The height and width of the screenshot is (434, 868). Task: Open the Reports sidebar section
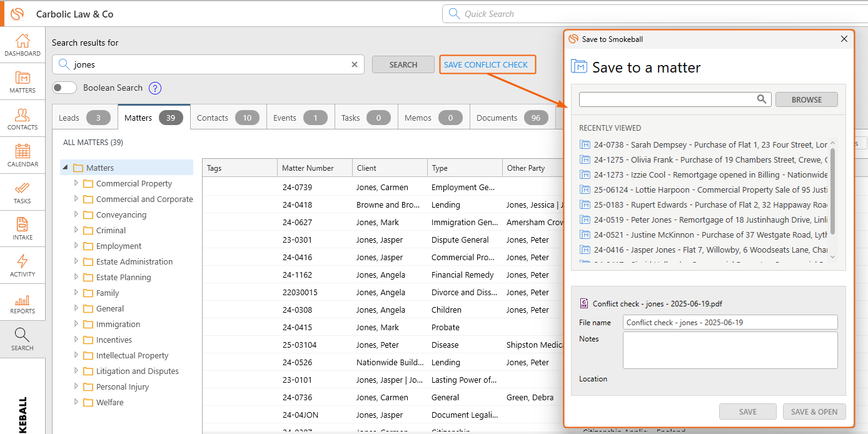point(23,303)
